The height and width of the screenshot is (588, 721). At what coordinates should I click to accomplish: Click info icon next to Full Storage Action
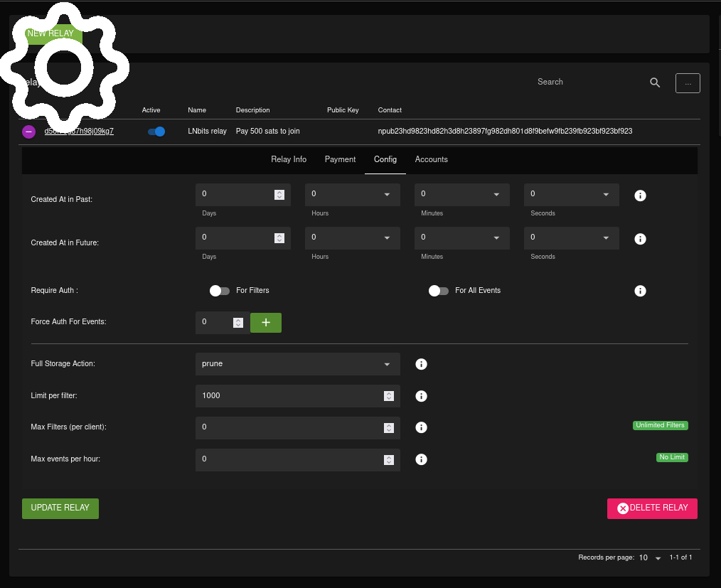click(421, 364)
